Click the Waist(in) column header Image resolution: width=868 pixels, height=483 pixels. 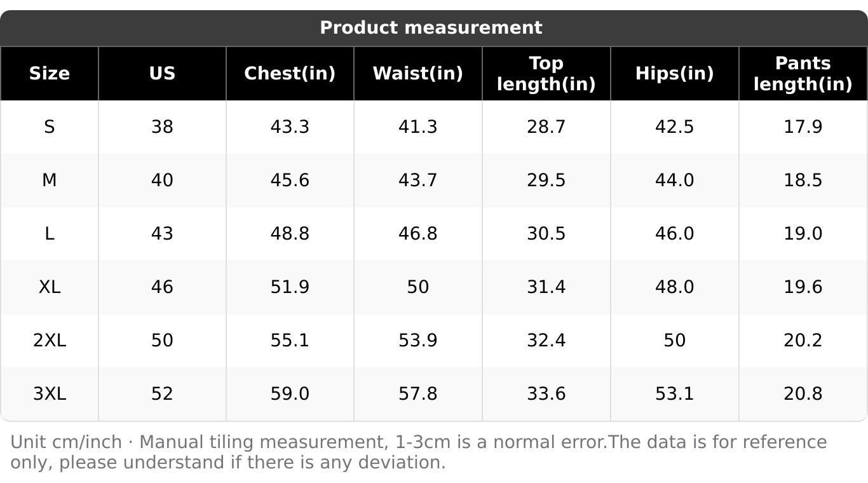(x=417, y=74)
